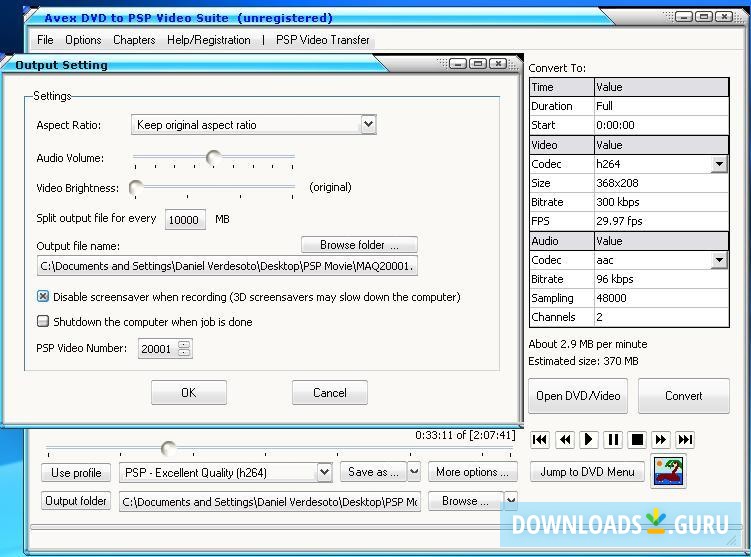The image size is (751, 557).
Task: Skip to previous chapter button
Action: [x=540, y=440]
